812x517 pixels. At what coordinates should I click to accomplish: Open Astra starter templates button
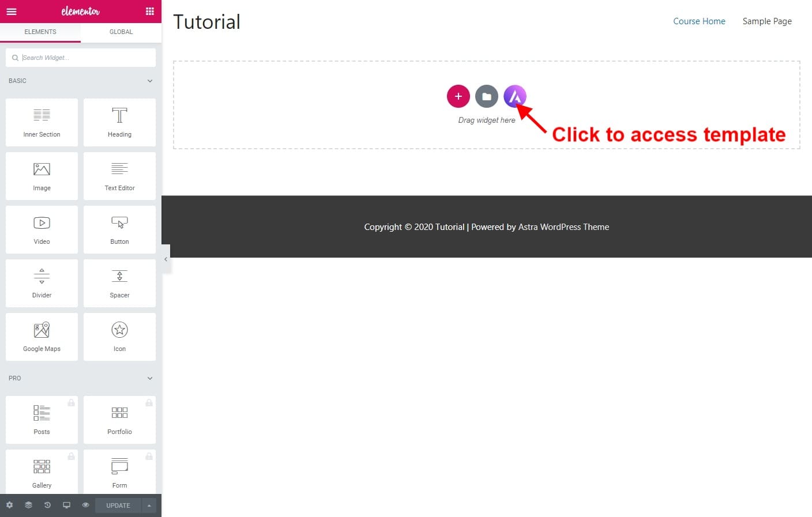[515, 96]
